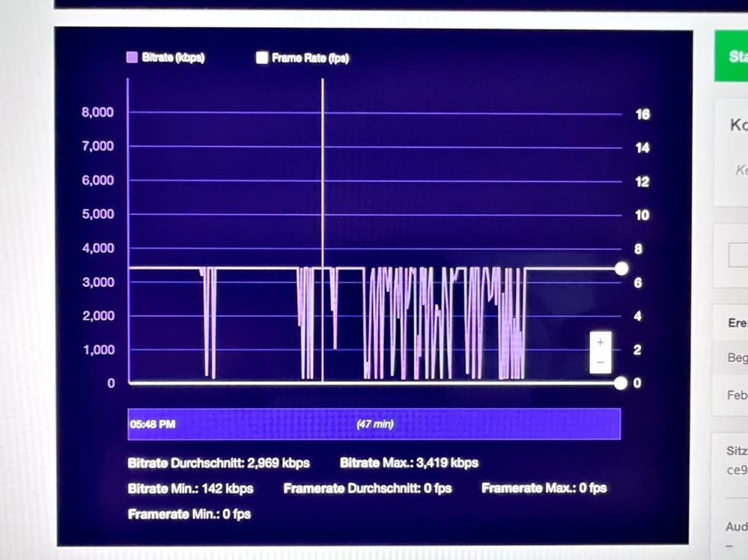Click the 'Beg' column entry in the side panel
Viewport: 748px width, 560px height.
click(738, 357)
